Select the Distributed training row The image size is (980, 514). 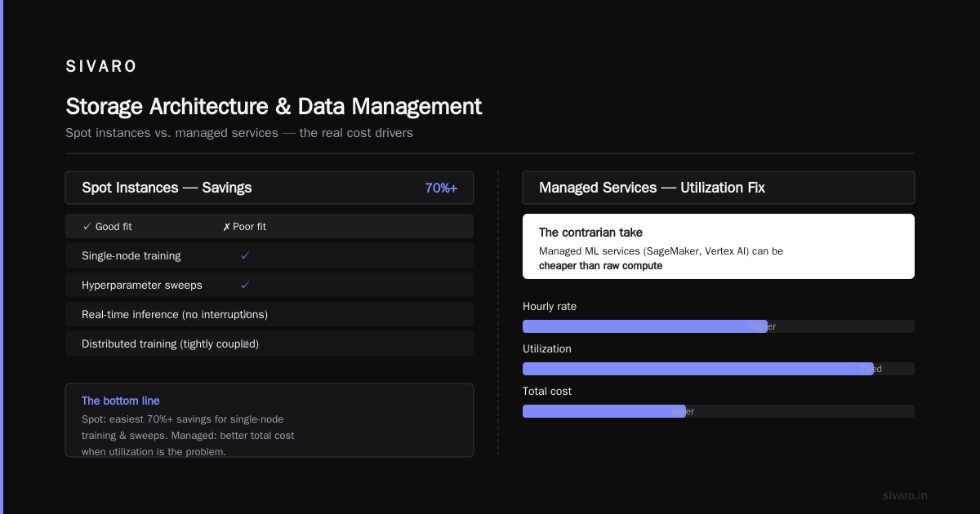click(x=269, y=343)
